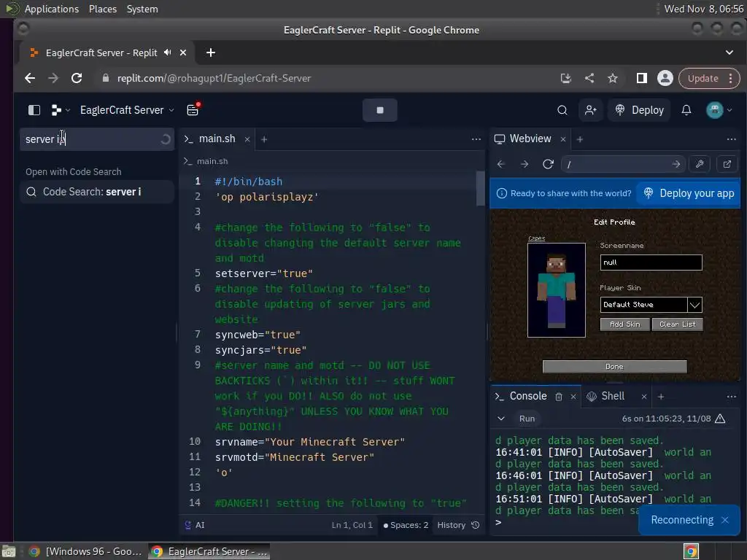Open a new Chrome tab

coord(211,52)
